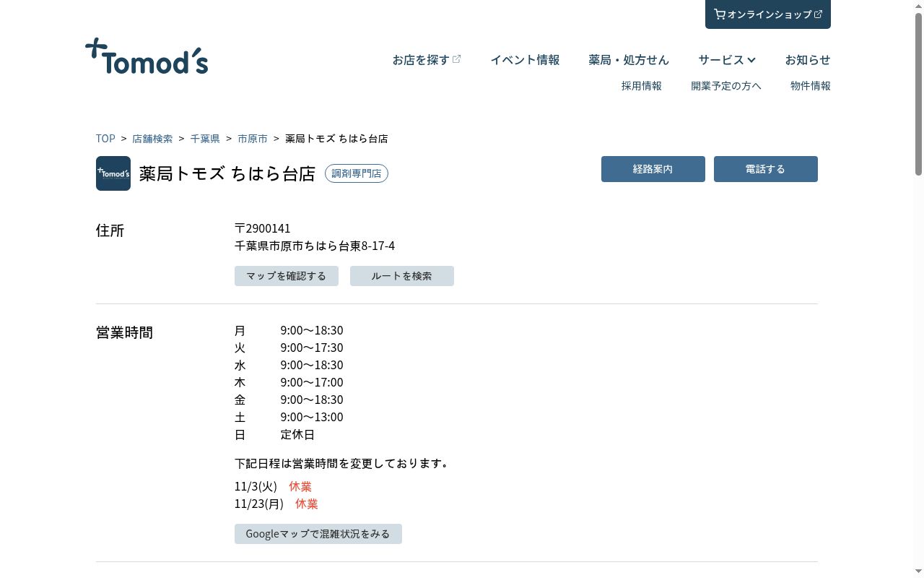Screen dimensions: 924x578
Task: Click the 定休日 text for Sunday
Action: [297, 434]
